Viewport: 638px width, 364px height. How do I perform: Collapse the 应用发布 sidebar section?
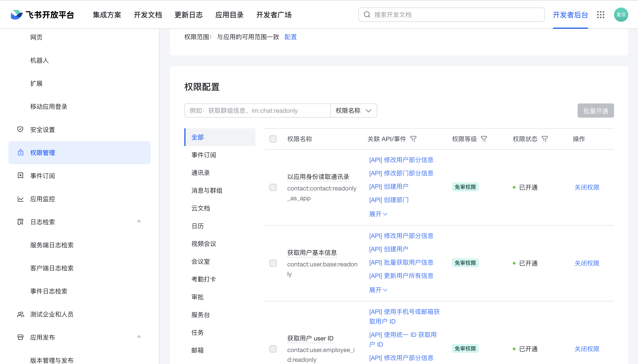(139, 336)
